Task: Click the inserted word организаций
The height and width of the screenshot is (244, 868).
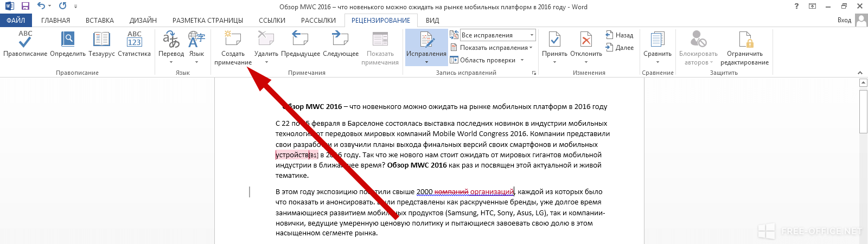Action: click(x=492, y=191)
